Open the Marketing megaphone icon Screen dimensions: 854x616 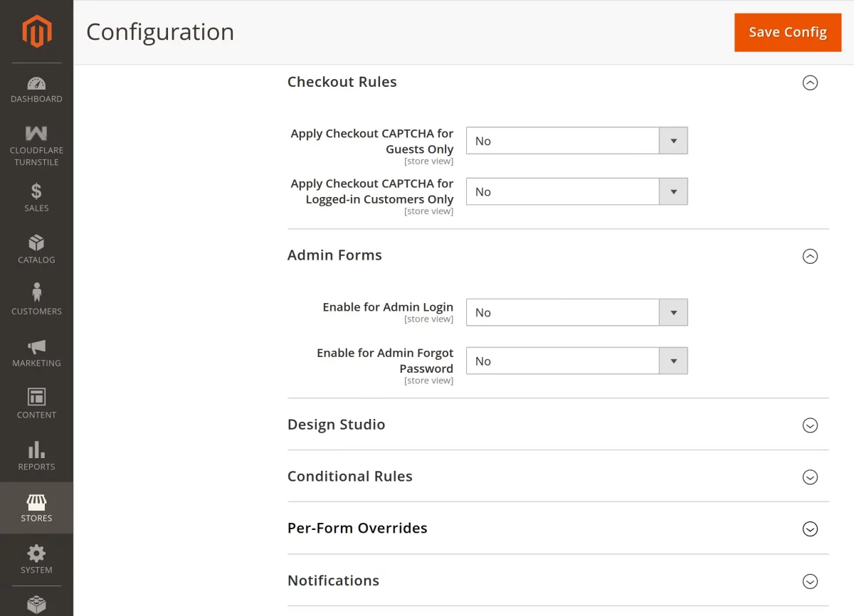coord(36,346)
